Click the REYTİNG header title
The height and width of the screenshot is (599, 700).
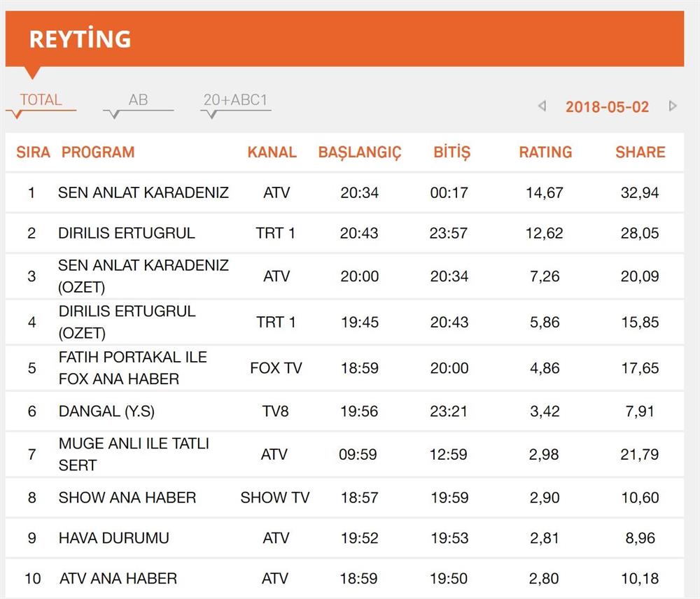pyautogui.click(x=80, y=39)
